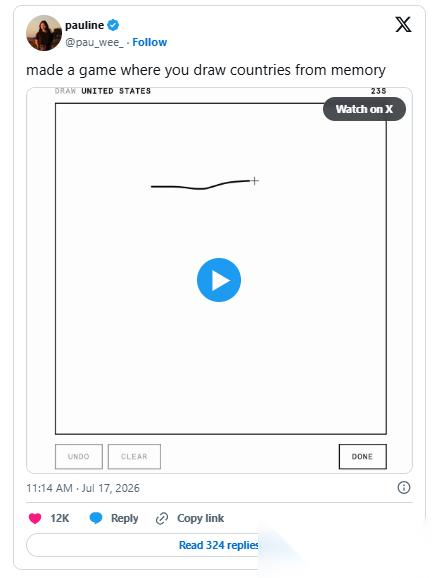Click the blue verified badge next to pauline
The width and height of the screenshot is (438, 578).
(x=113, y=25)
